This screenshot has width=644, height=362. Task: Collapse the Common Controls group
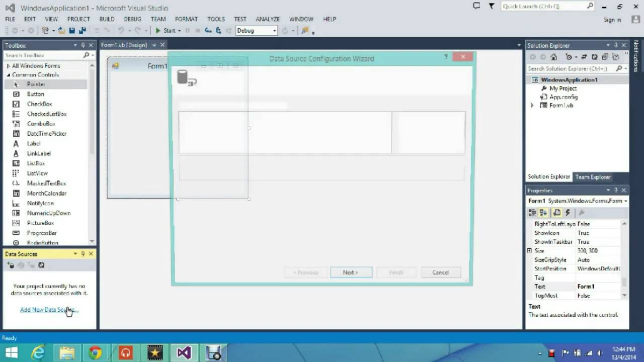[8, 75]
